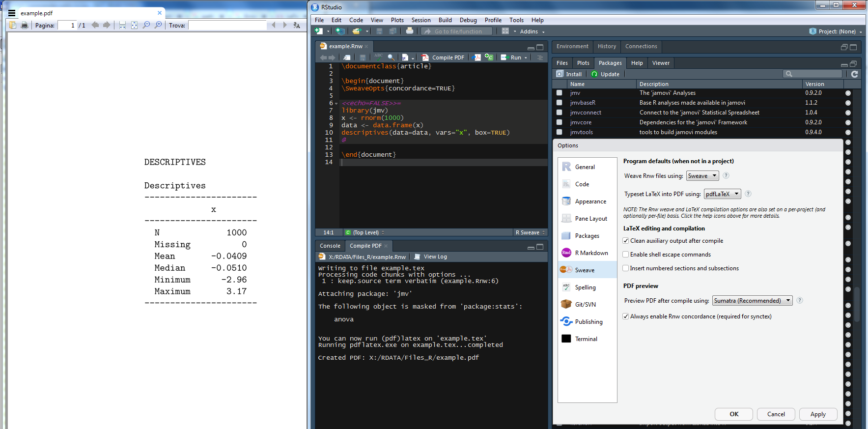Screen dimensions: 868x429
Task: Go to the next page in Sumatra
Action: tap(107, 25)
